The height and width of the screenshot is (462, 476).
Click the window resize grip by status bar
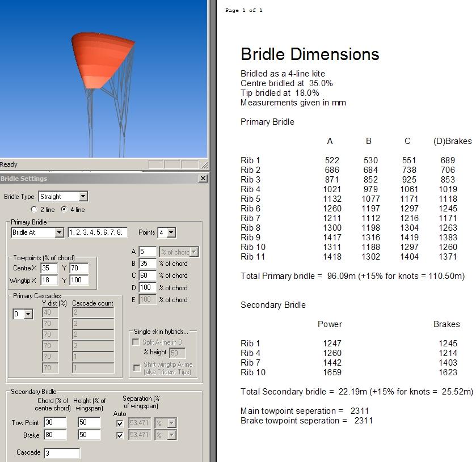(205, 165)
